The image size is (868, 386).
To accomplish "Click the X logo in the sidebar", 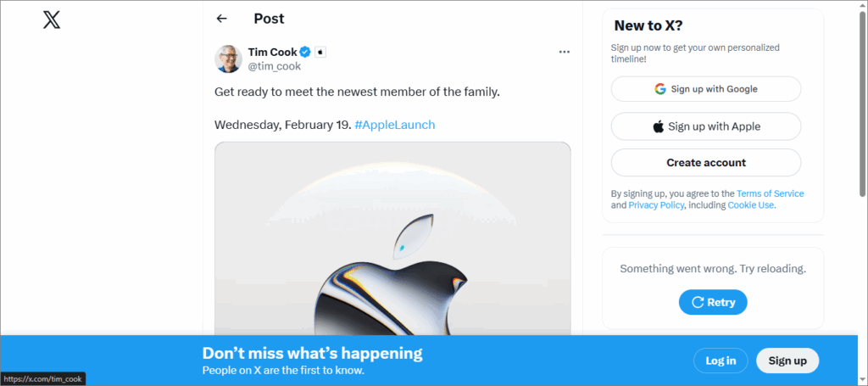I will 52,20.
